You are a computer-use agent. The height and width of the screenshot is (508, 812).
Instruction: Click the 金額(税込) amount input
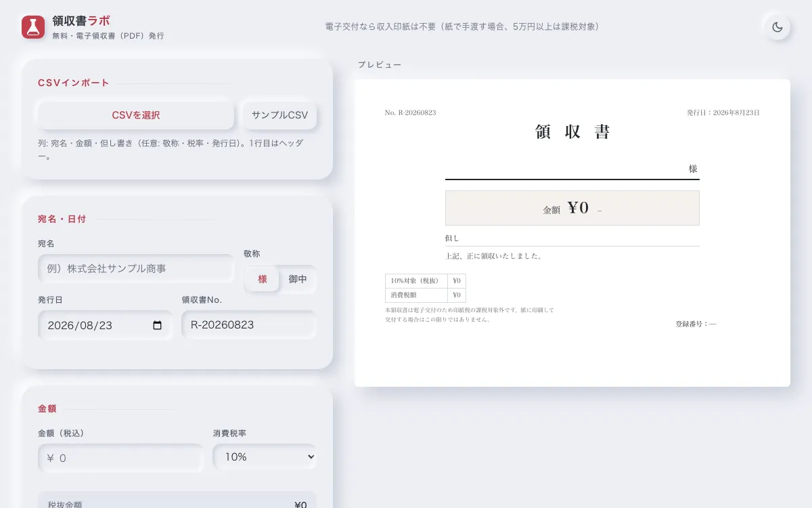coord(120,458)
